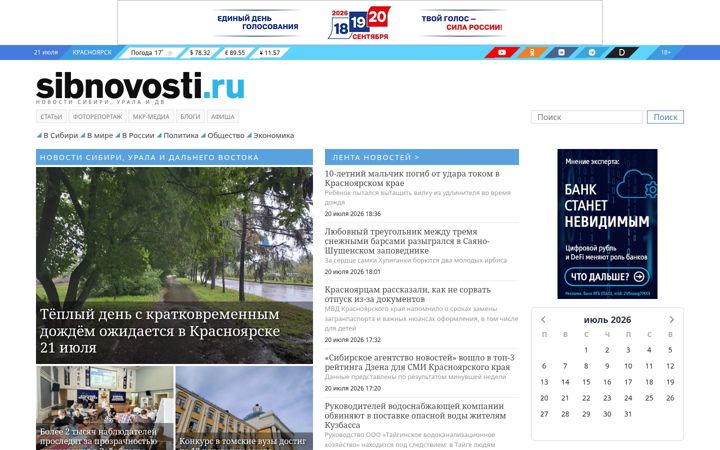Image resolution: width=720 pixels, height=450 pixels.
Task: Click the БАНК СТАНЕТ НЕВИДИМЫМ ad banner
Action: click(607, 224)
